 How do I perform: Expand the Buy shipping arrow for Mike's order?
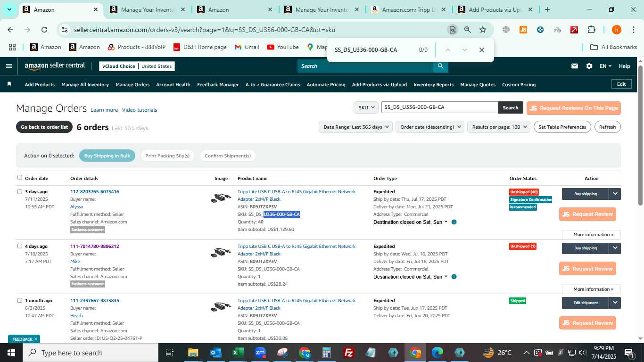point(615,248)
